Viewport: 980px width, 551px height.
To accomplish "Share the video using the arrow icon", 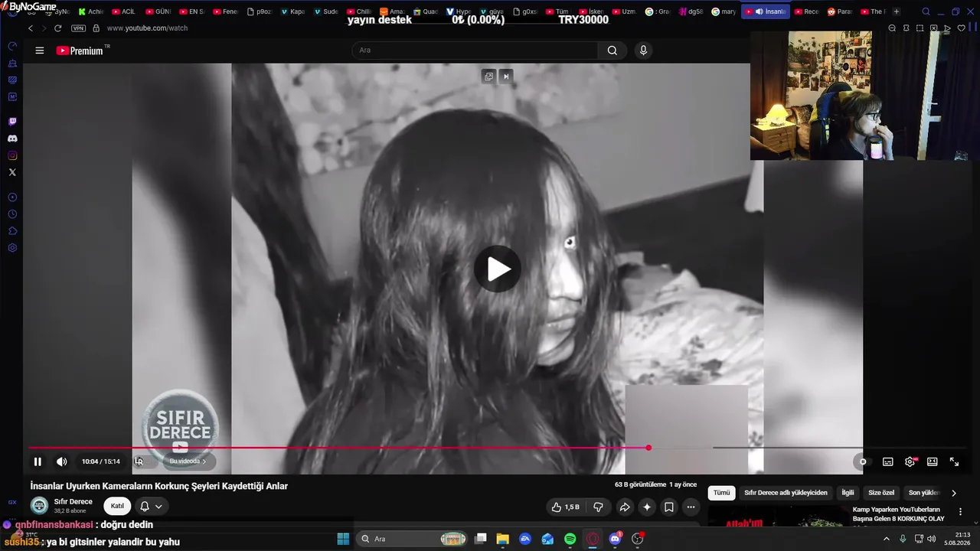I will 625,507.
